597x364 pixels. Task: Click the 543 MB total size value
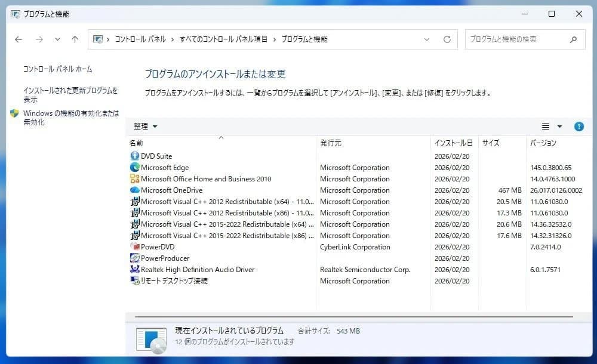[x=348, y=331]
